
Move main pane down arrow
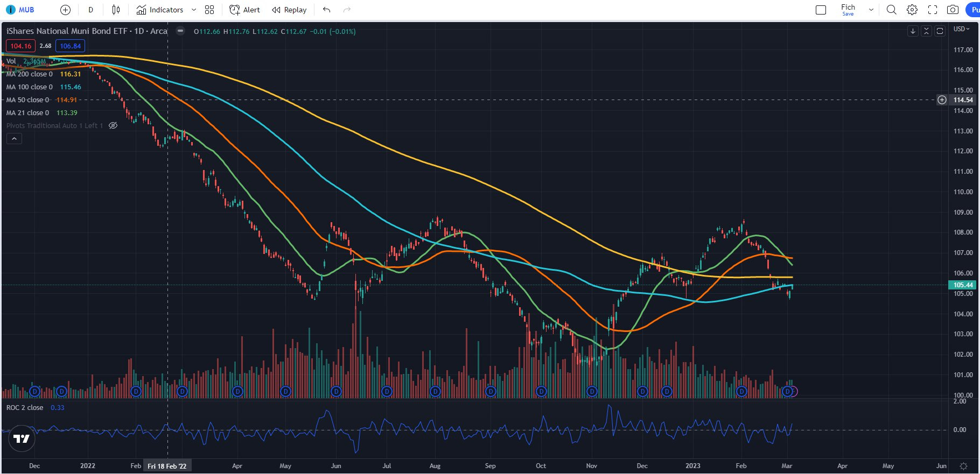coord(913,31)
